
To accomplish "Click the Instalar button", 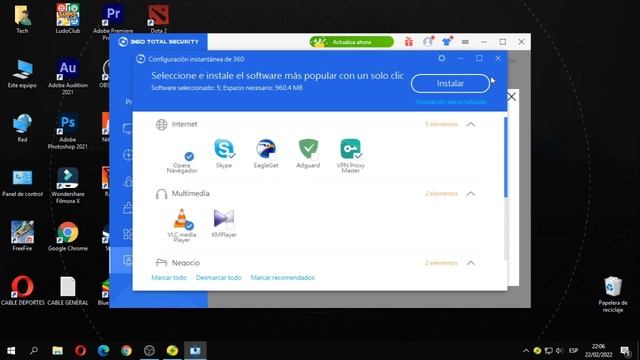I will (450, 84).
